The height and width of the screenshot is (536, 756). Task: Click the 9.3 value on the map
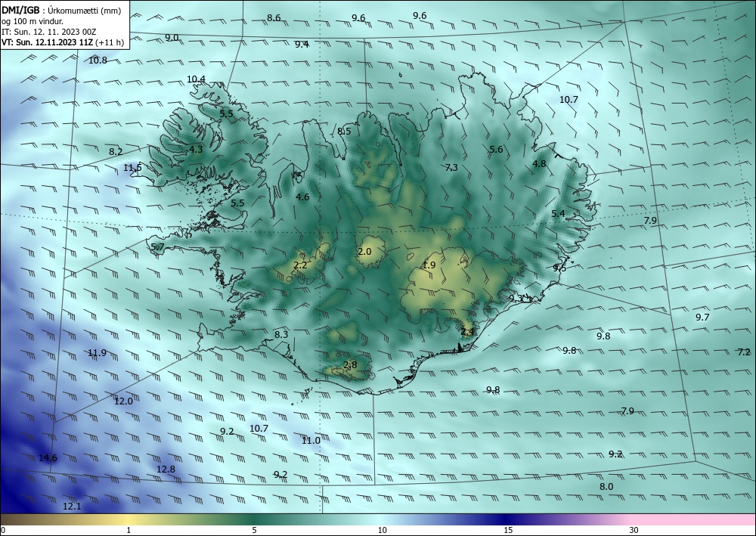(516, 299)
